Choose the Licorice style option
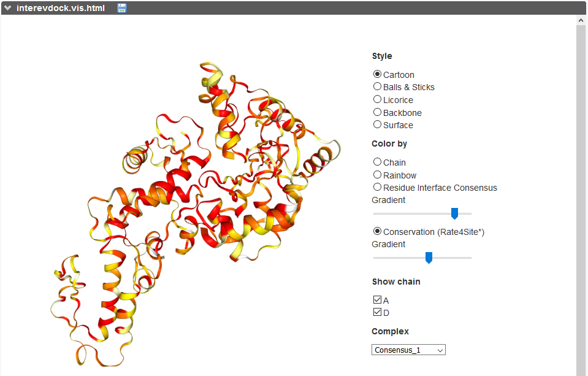588x376 pixels. point(377,99)
